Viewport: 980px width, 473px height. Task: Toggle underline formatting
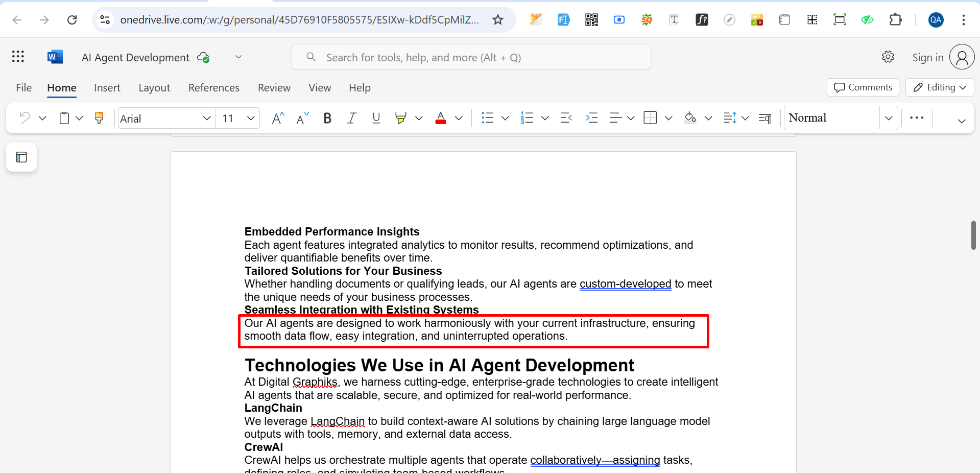376,119
